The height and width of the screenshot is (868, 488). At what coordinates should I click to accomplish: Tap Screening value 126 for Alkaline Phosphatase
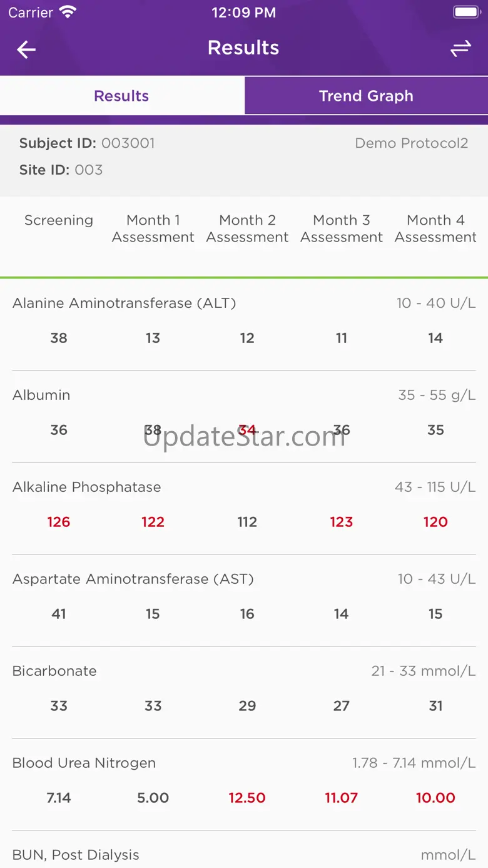(59, 522)
